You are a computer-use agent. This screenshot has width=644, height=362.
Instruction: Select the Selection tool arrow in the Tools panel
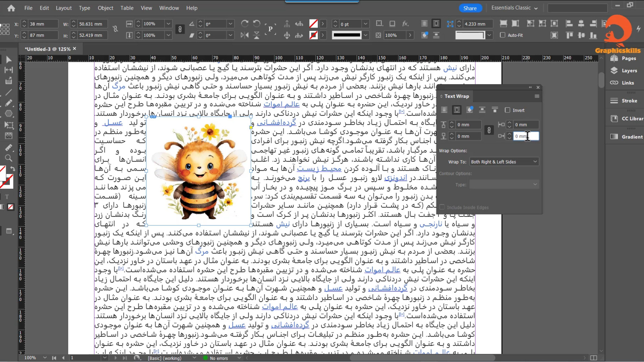tap(9, 59)
